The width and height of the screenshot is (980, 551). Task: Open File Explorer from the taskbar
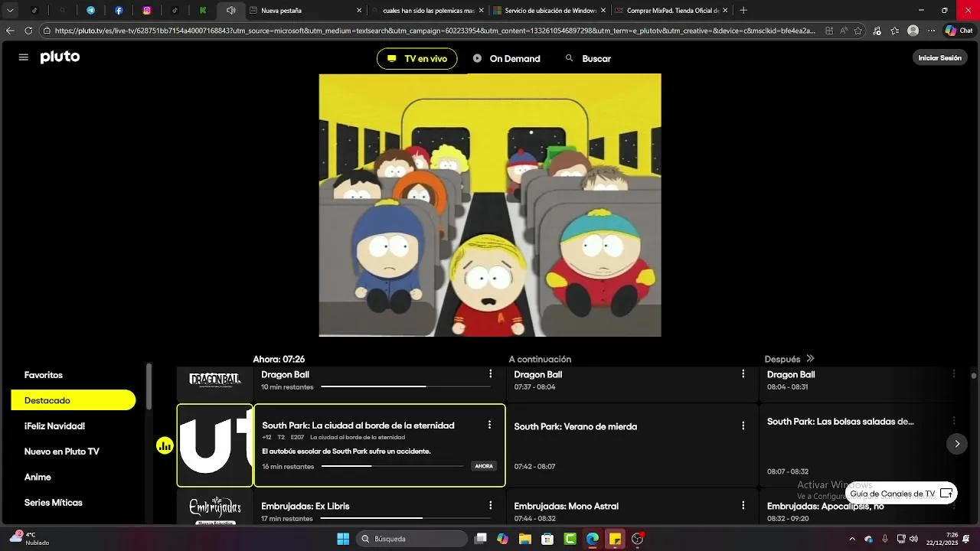pyautogui.click(x=525, y=539)
